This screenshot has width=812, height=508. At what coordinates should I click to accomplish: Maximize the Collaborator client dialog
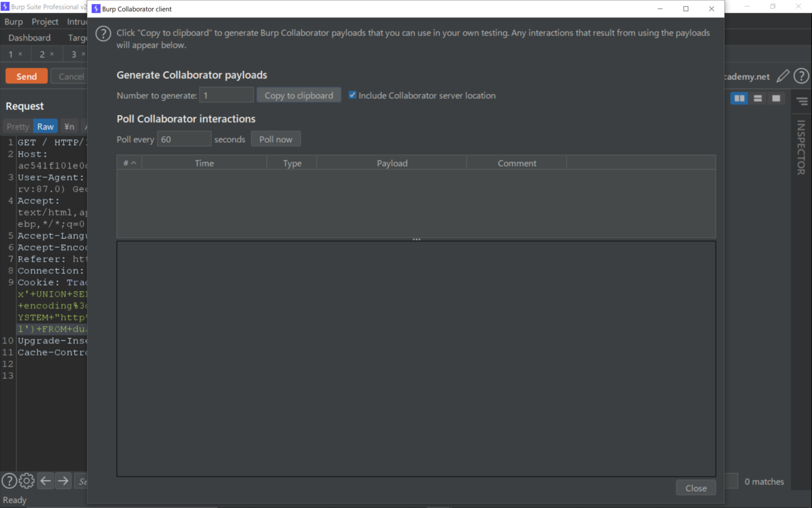click(x=685, y=9)
